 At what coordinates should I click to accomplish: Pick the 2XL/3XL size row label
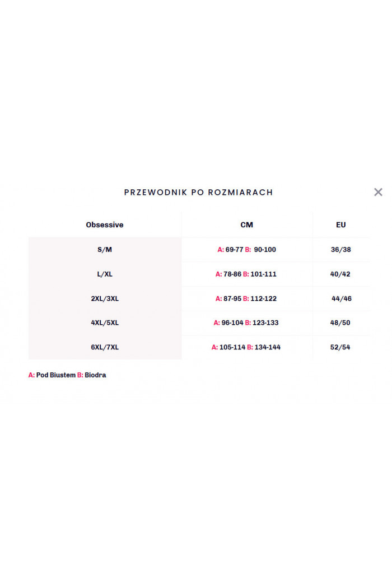[105, 298]
